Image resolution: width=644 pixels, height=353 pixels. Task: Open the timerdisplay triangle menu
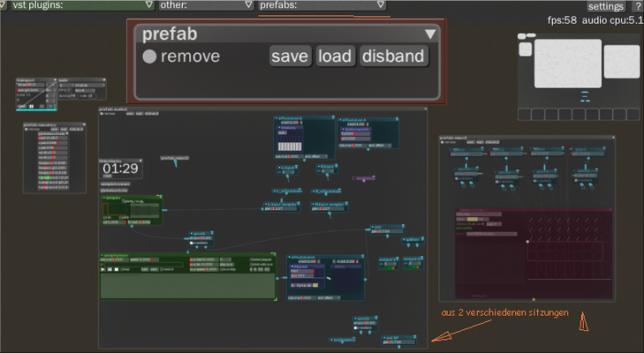(x=140, y=161)
